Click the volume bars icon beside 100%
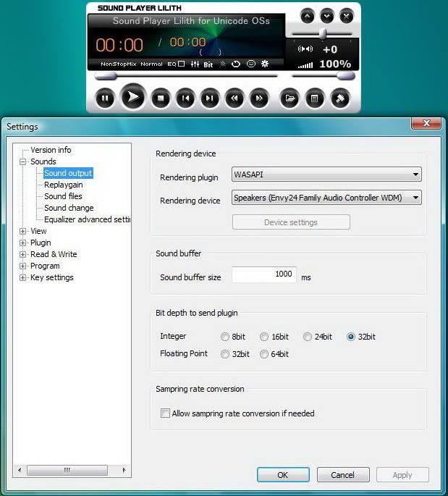 (x=305, y=65)
